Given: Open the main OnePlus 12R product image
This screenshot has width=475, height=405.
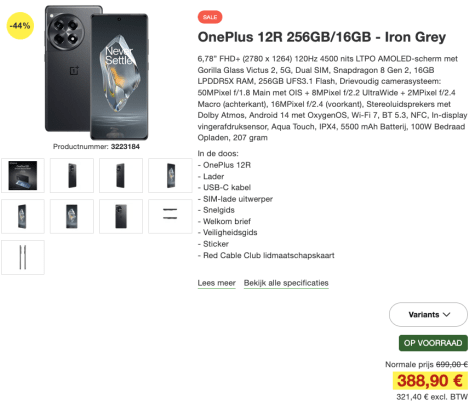Looking at the screenshot, I should point(96,72).
